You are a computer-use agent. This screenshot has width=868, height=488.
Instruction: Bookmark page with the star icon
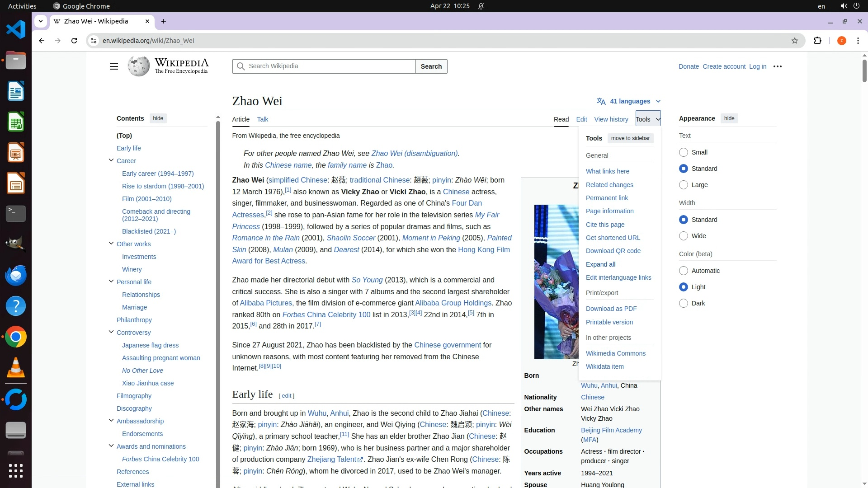coord(794,41)
